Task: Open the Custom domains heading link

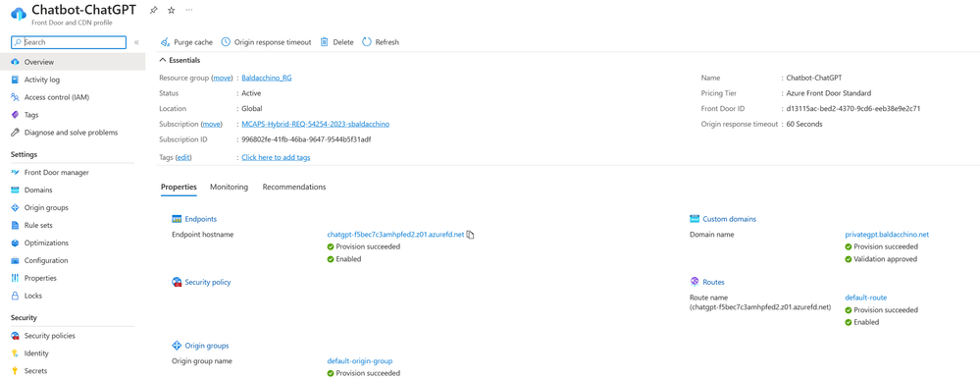Action: (730, 219)
